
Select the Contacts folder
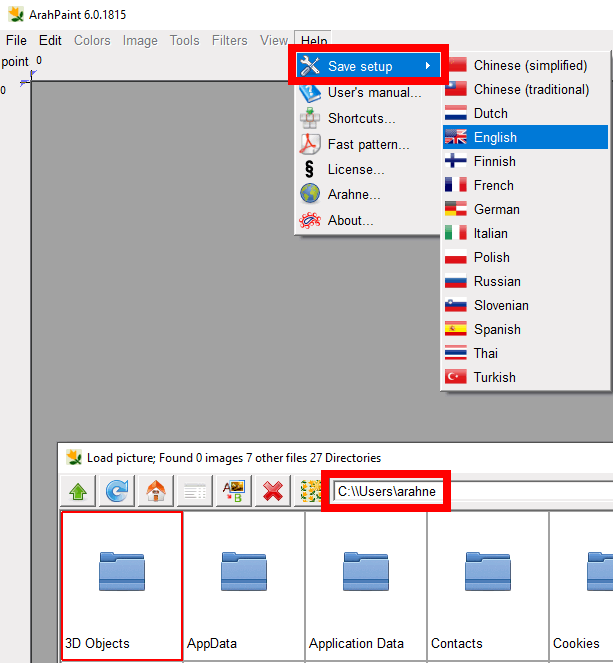488,586
